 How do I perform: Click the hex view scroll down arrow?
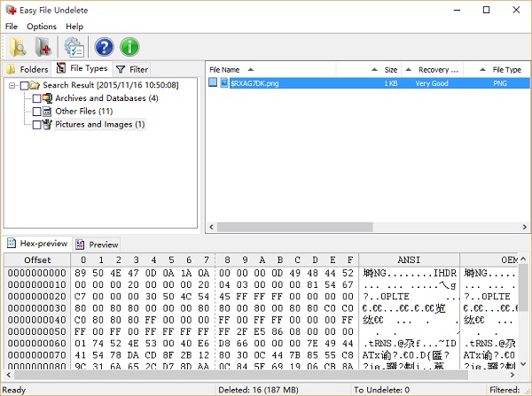(x=523, y=364)
